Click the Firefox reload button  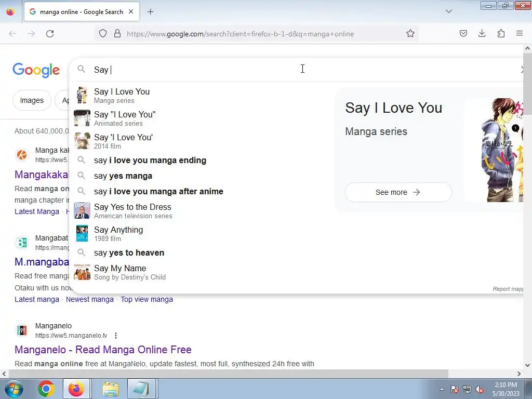click(x=50, y=34)
